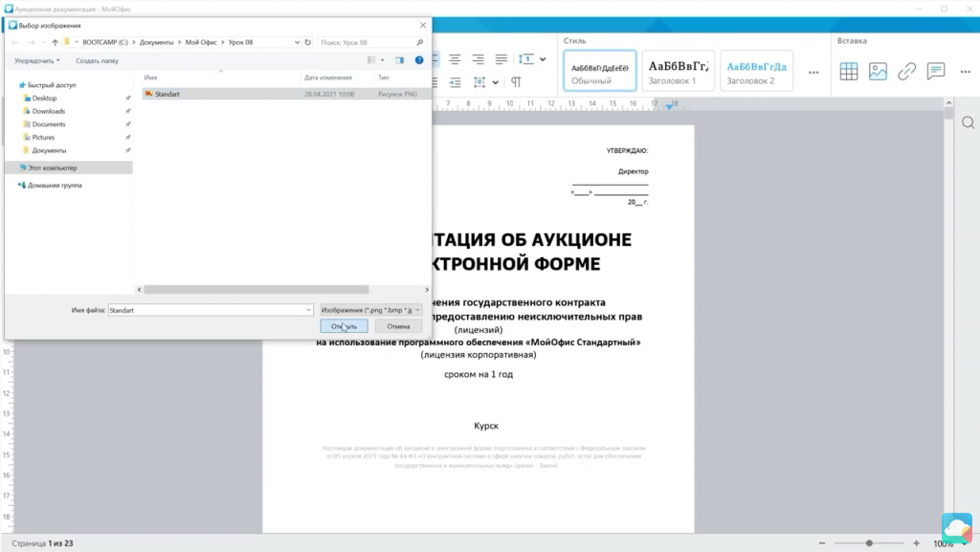
Task: Change file view layout icon
Action: pos(371,60)
